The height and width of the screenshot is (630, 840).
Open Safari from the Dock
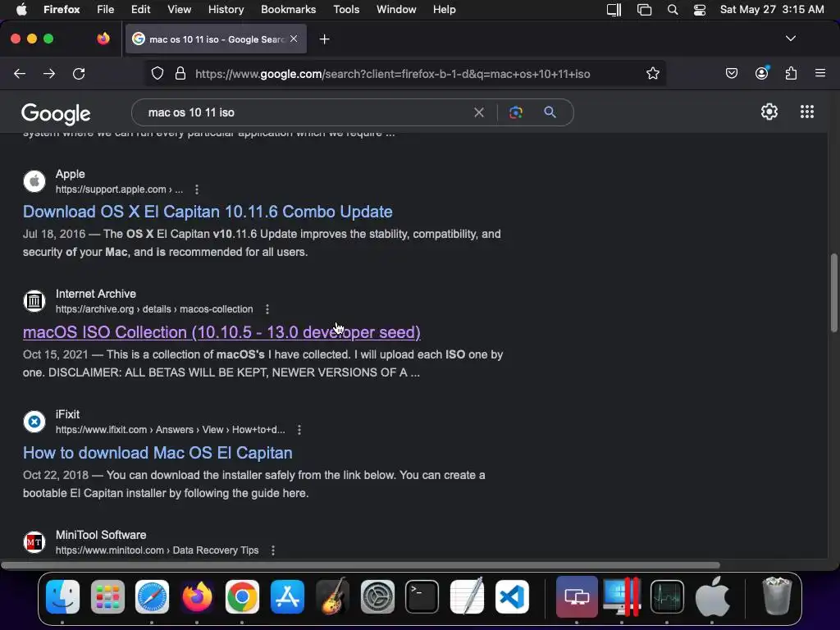[152, 596]
